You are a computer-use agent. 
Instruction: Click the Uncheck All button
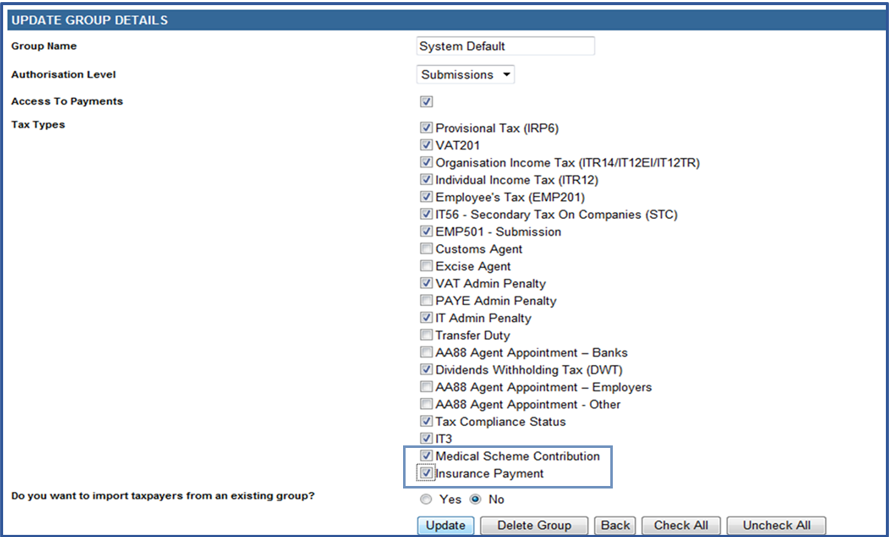(776, 526)
